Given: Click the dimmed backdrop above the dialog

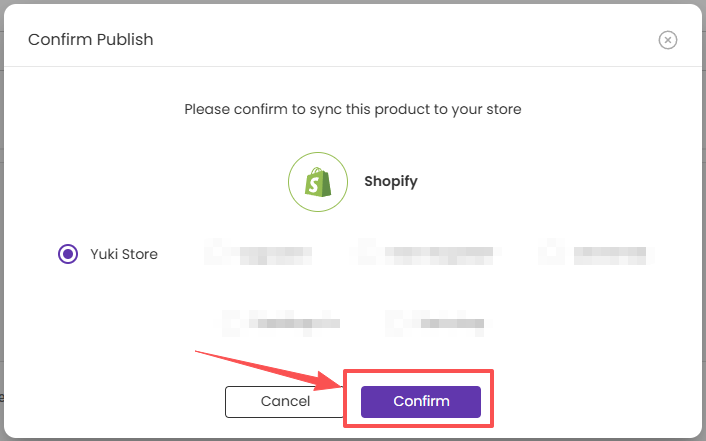Looking at the screenshot, I should pyautogui.click(x=353, y=2).
